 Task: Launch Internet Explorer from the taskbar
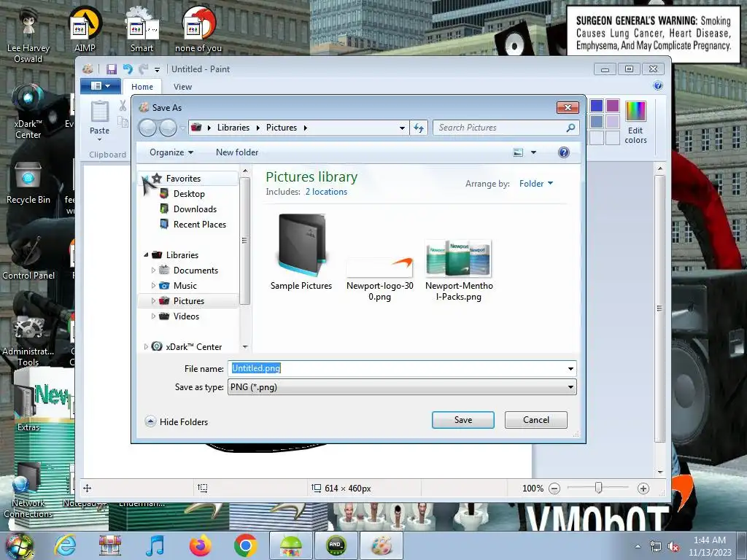(x=65, y=545)
